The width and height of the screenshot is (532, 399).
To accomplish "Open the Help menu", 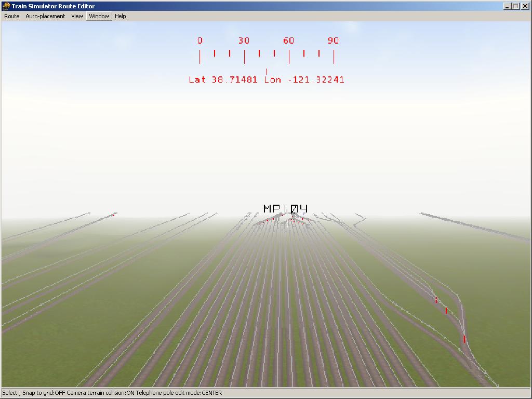I will point(121,16).
